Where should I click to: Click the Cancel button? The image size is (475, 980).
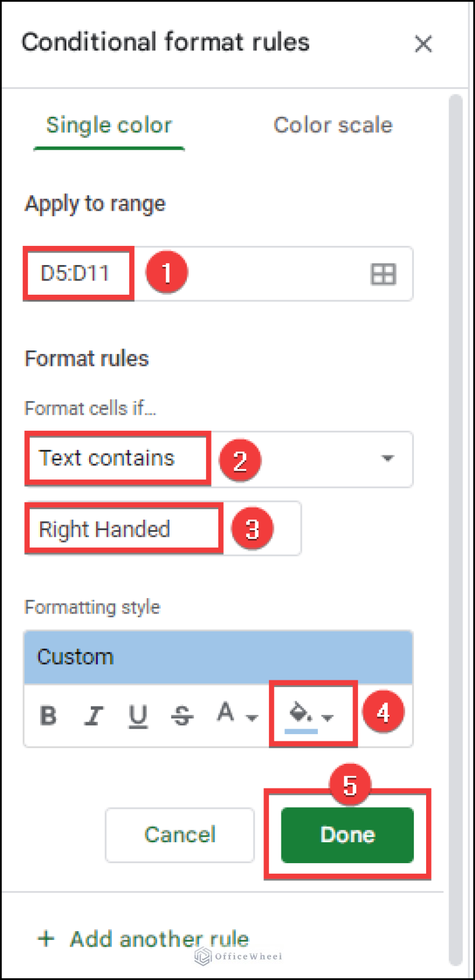(x=179, y=834)
